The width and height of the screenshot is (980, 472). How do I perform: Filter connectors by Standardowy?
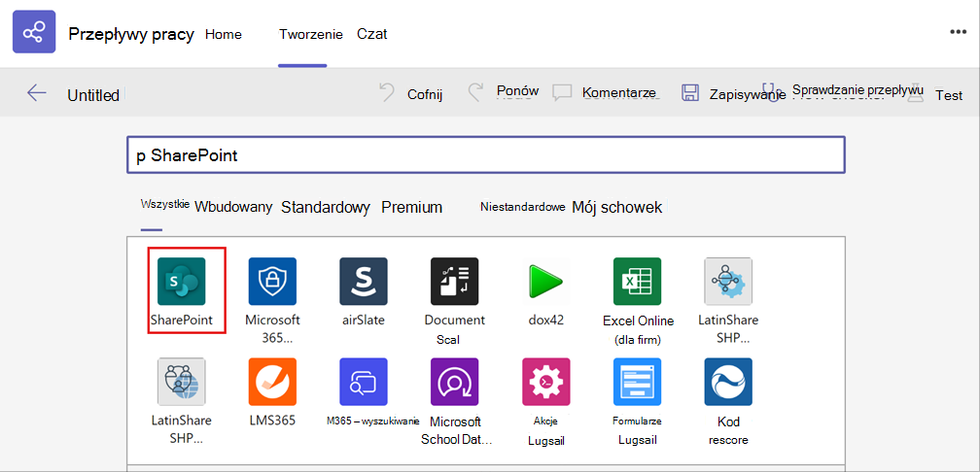pyautogui.click(x=326, y=207)
